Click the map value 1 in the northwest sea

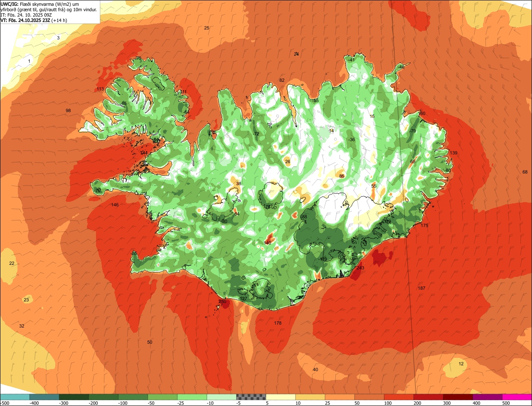29,61
